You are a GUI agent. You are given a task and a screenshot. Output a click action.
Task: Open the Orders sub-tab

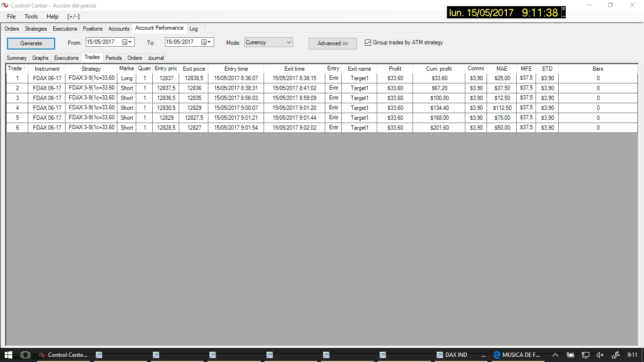point(135,58)
